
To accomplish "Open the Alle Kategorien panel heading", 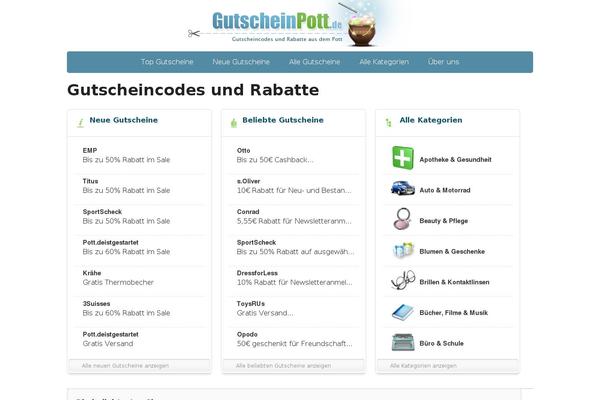I will coord(431,120).
